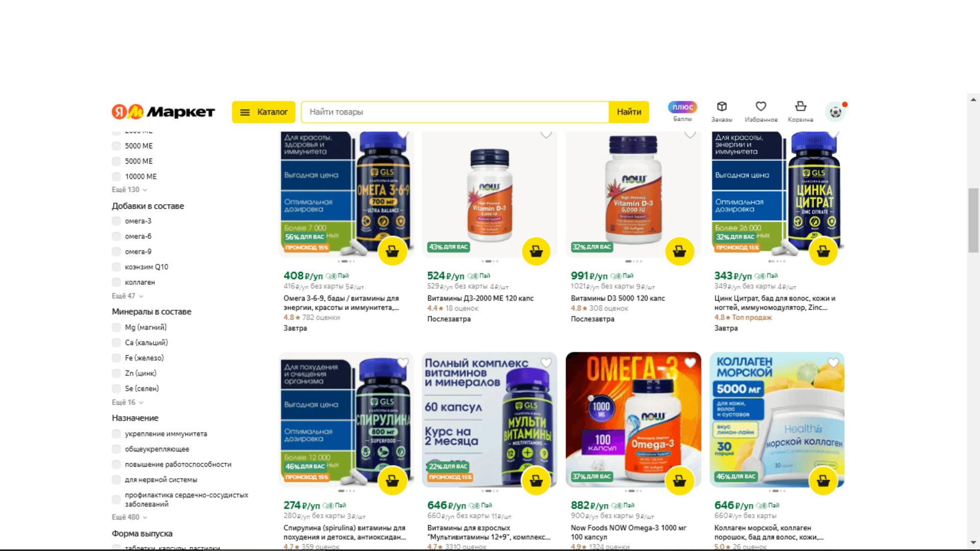Image resolution: width=980 pixels, height=551 pixels.
Task: Add Now Omega-3 to favorites heart
Action: pos(690,363)
